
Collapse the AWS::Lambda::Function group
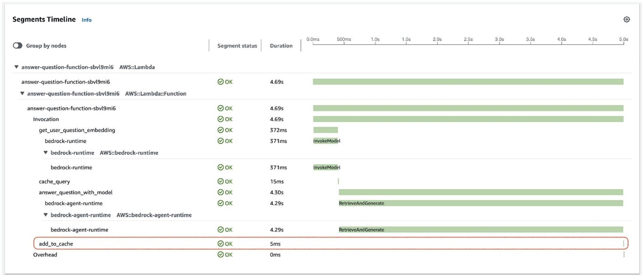[22, 94]
